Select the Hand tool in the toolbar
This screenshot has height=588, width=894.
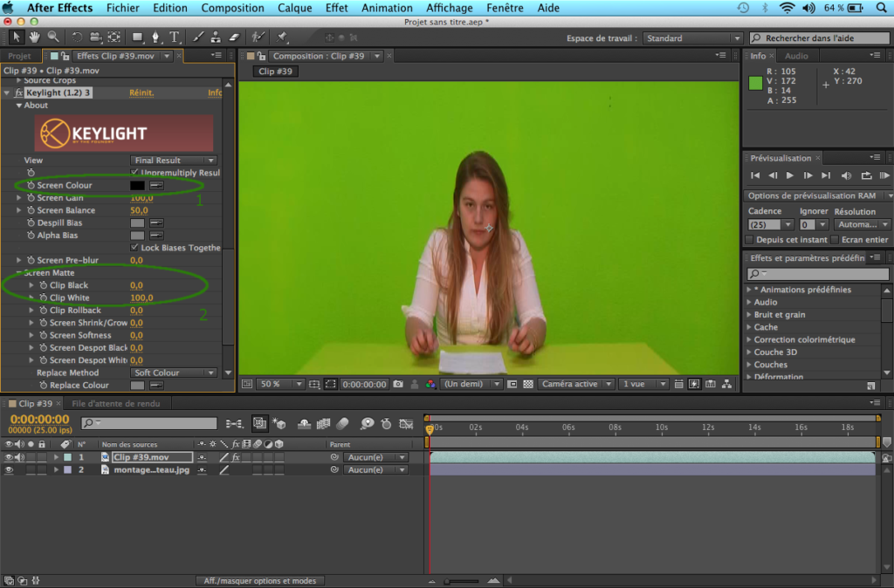(35, 38)
